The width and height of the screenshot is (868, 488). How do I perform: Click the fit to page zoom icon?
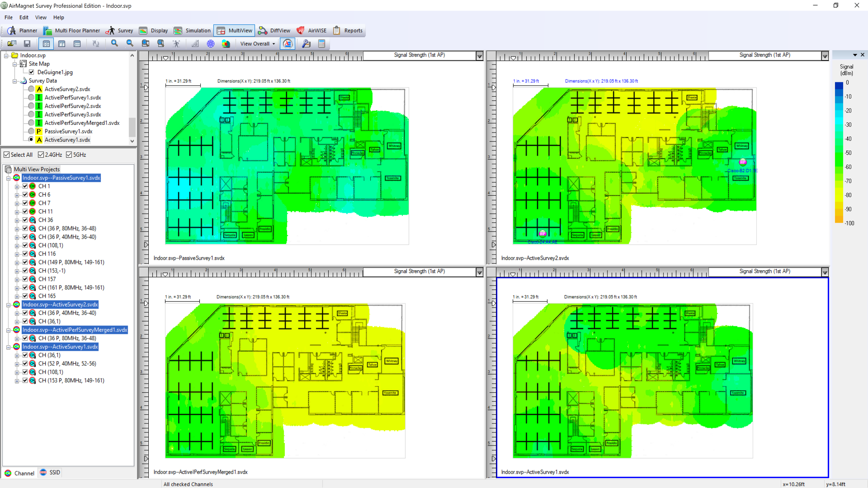[161, 43]
